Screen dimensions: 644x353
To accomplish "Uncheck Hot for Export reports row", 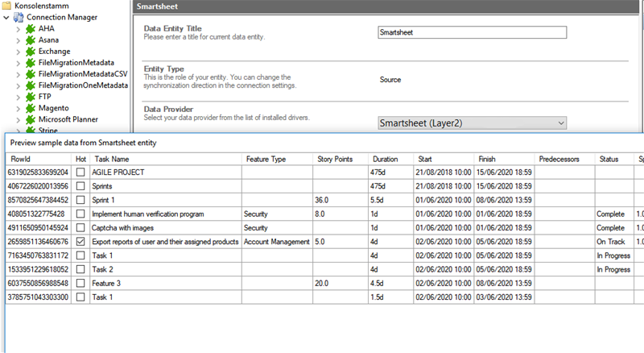I will tap(80, 241).
